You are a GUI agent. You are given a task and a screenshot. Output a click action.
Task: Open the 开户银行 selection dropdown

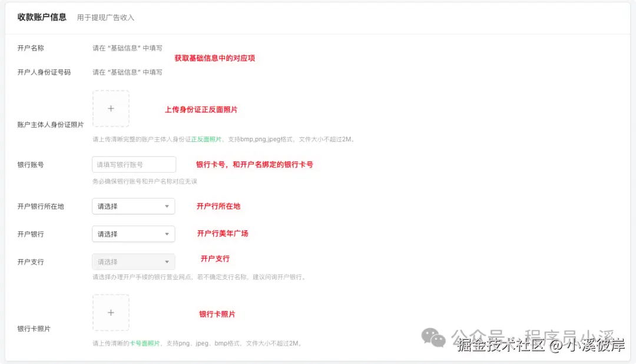click(133, 234)
